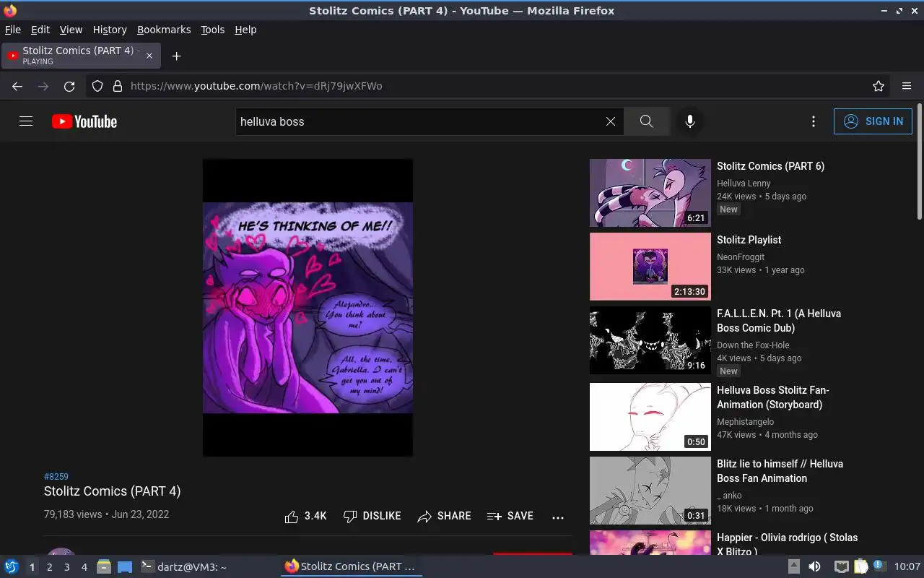This screenshot has height=578, width=924.
Task: Click the DISLIKE thumbs-down button
Action: click(x=372, y=516)
